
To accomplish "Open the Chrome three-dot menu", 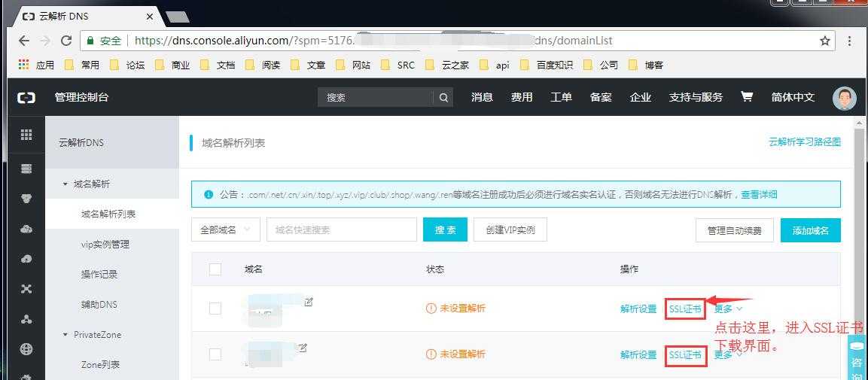I will pyautogui.click(x=850, y=41).
